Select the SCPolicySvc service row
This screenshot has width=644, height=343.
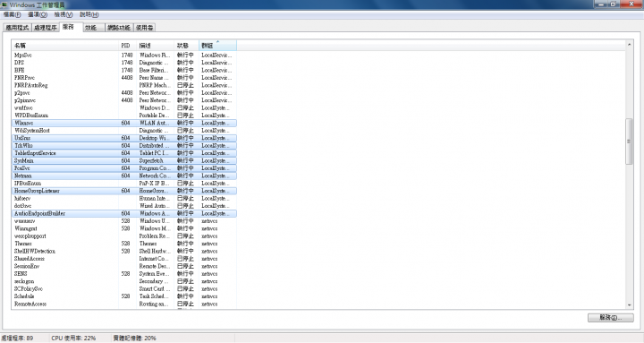pyautogui.click(x=124, y=288)
